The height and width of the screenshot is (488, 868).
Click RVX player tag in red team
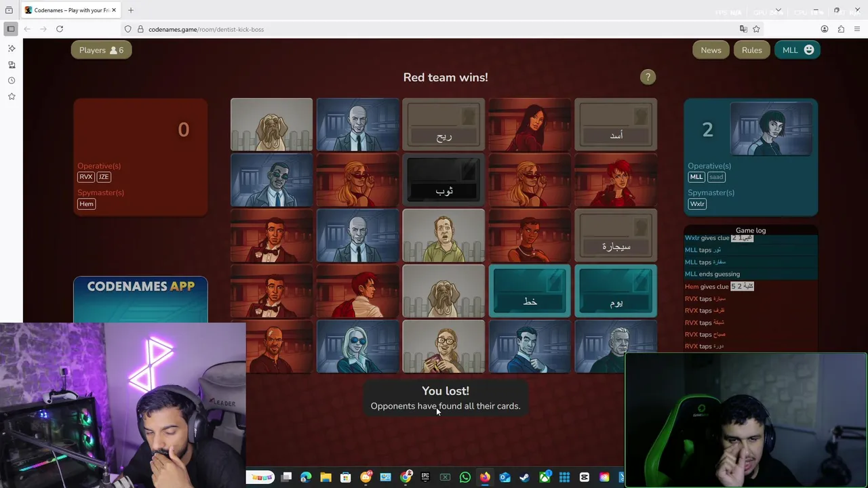(85, 177)
